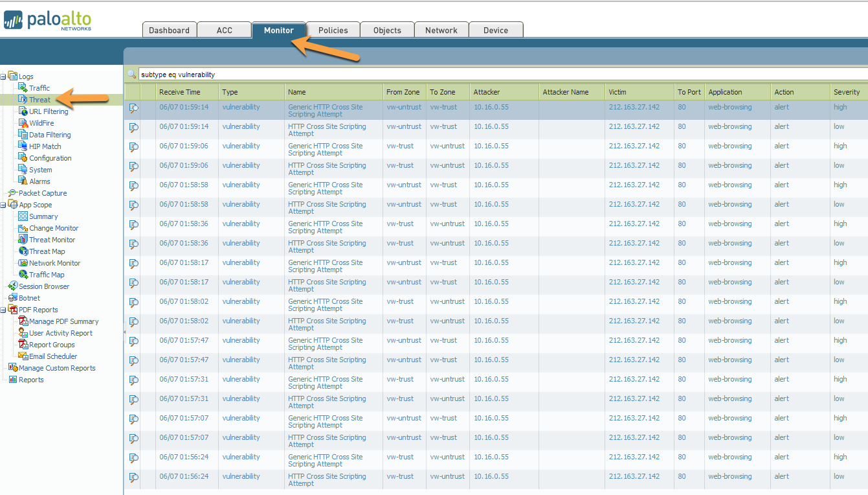
Task: Click the Email Scheduler icon
Action: tap(23, 356)
